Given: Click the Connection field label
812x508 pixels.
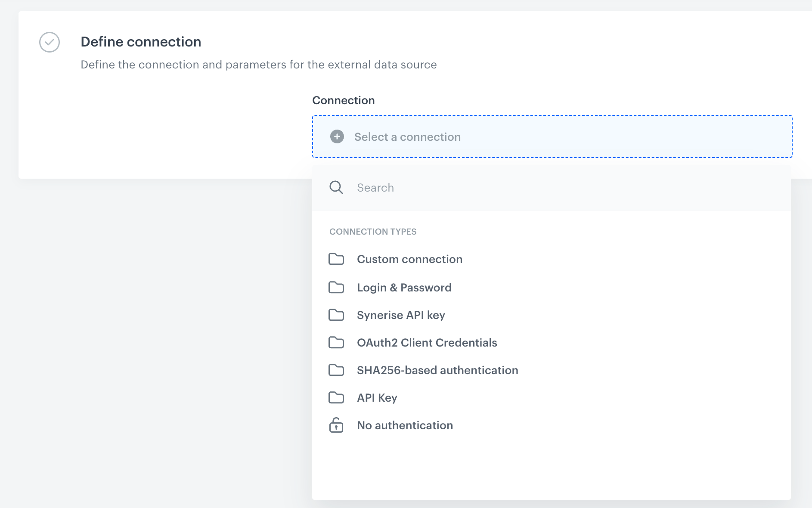Looking at the screenshot, I should pos(344,100).
